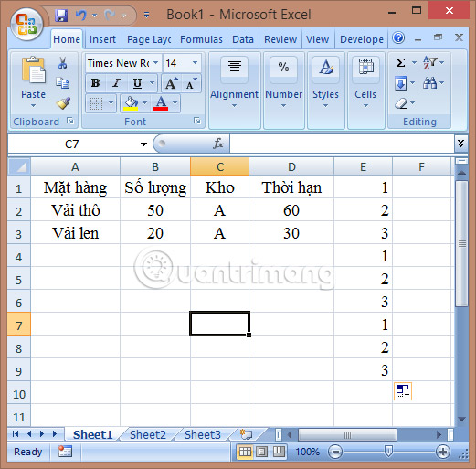Screen dimensions: 476x469
Task: Open Excel Help question mark
Action: (398, 38)
